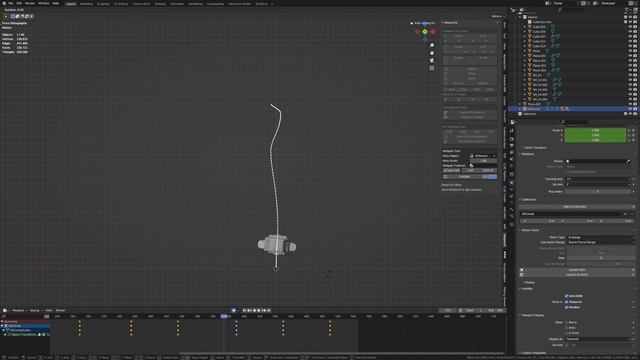Click the outliner display mode icon
Image resolution: width=640 pixels, height=360 pixels.
522,10
